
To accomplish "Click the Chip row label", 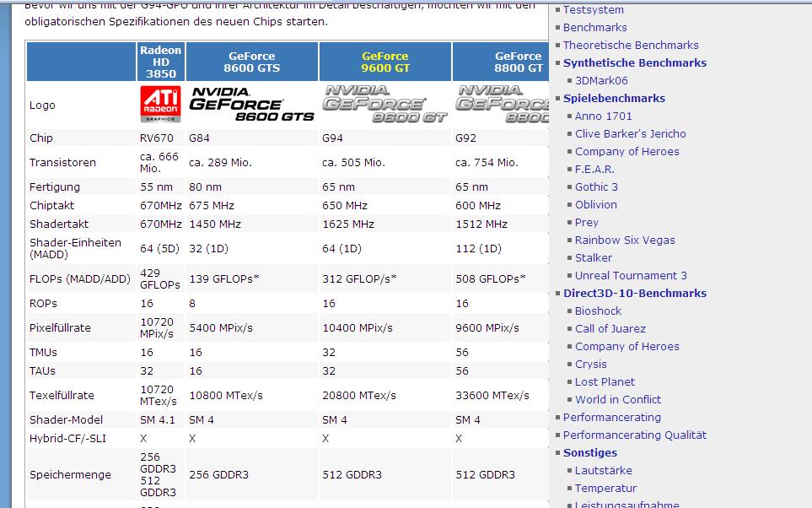I will (41, 138).
